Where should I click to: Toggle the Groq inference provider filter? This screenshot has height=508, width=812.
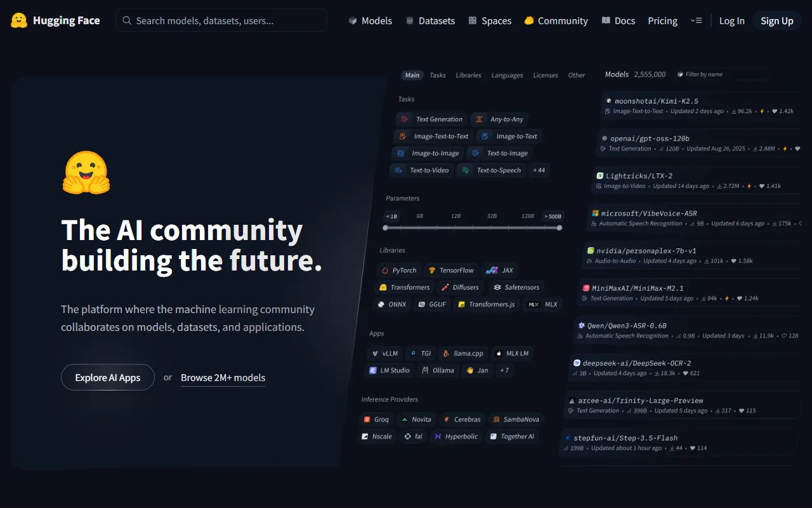[376, 419]
